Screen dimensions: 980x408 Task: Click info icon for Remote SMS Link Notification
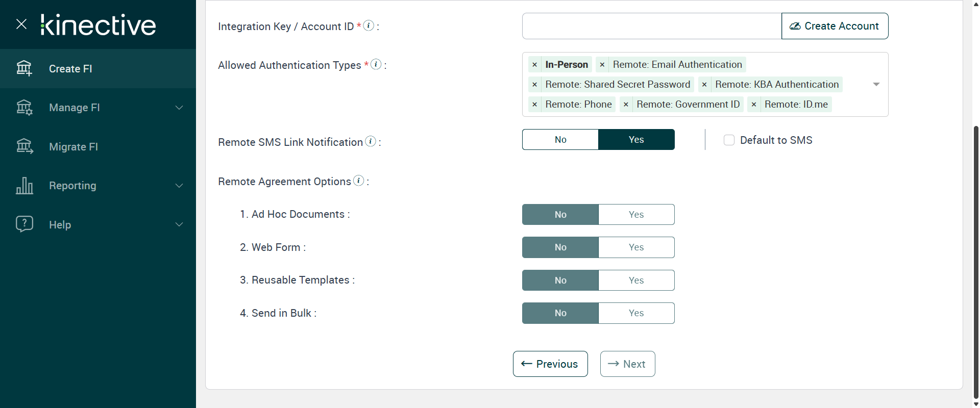(371, 141)
